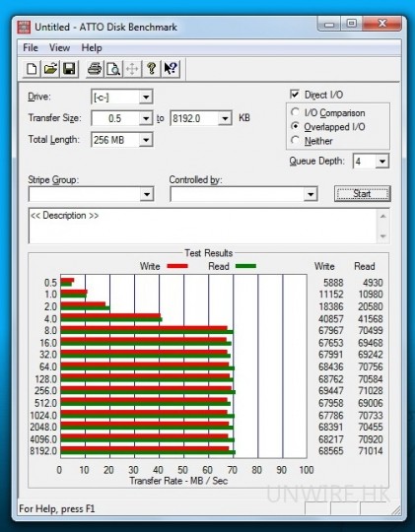This screenshot has width=415, height=532.
Task: Click the four-arrow move toolbar icon
Action: (132, 69)
